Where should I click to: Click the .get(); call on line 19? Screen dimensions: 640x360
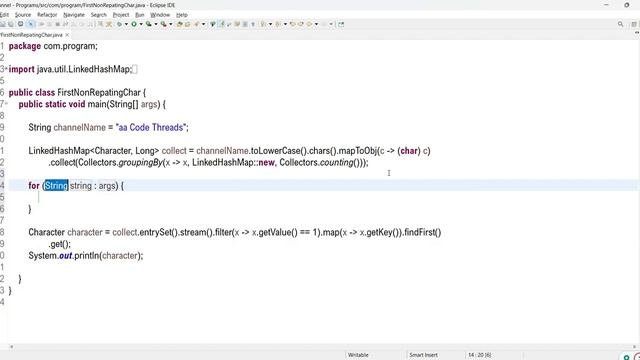[x=60, y=244]
